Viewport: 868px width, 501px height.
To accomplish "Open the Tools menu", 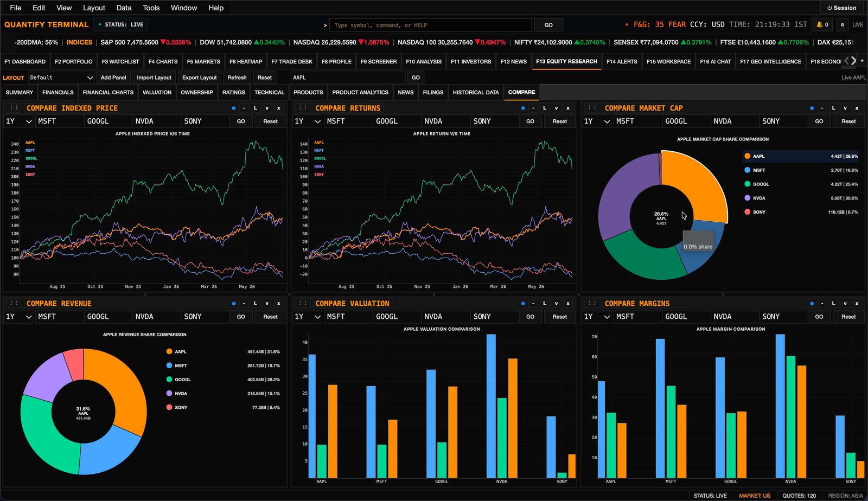I will [151, 8].
